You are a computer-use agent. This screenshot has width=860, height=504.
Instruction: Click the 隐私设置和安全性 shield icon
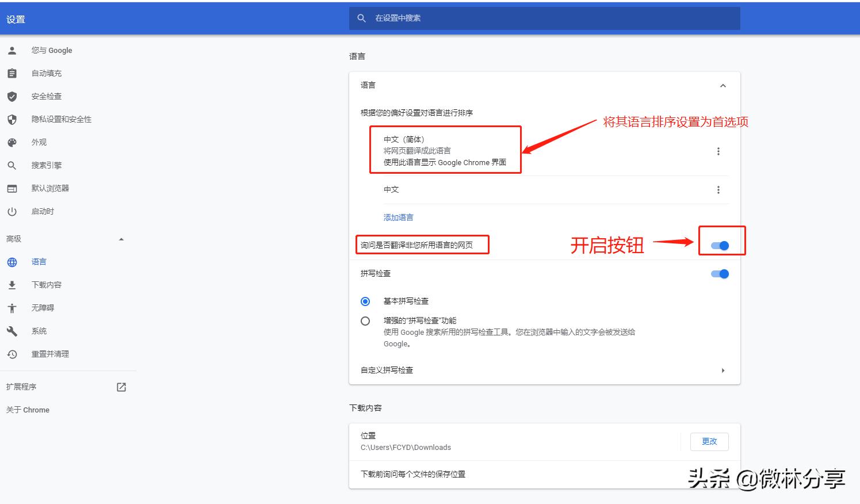point(13,119)
